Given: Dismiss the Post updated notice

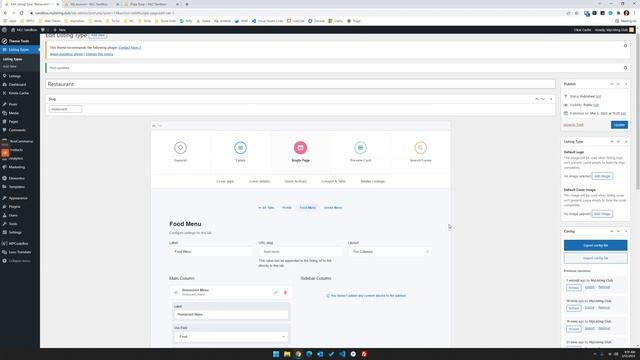Looking at the screenshot, I should (625, 68).
